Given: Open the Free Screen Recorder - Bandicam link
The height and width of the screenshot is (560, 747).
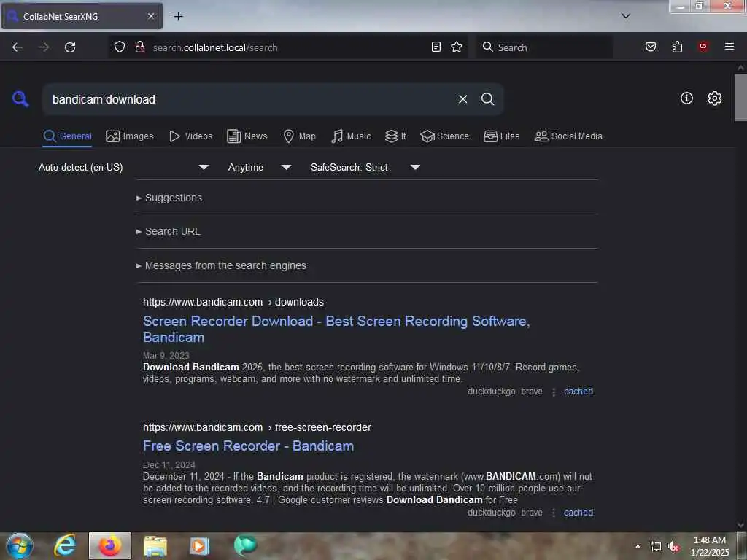Looking at the screenshot, I should click(x=248, y=446).
